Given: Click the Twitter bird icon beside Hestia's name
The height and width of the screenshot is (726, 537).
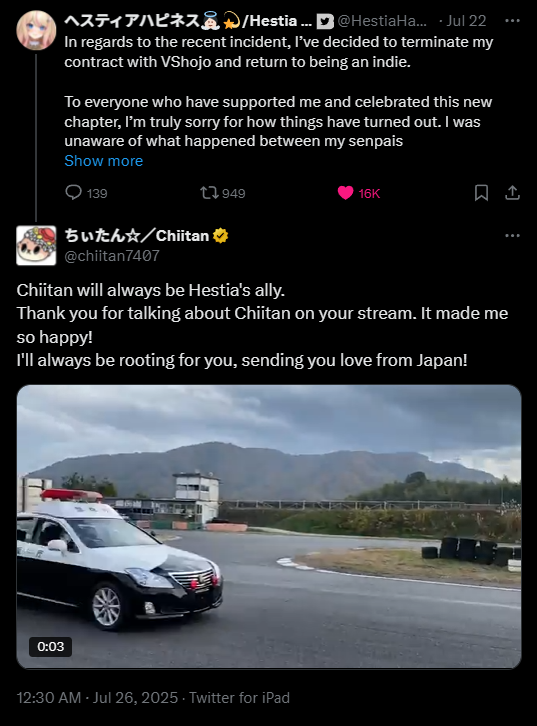Looking at the screenshot, I should pos(325,21).
